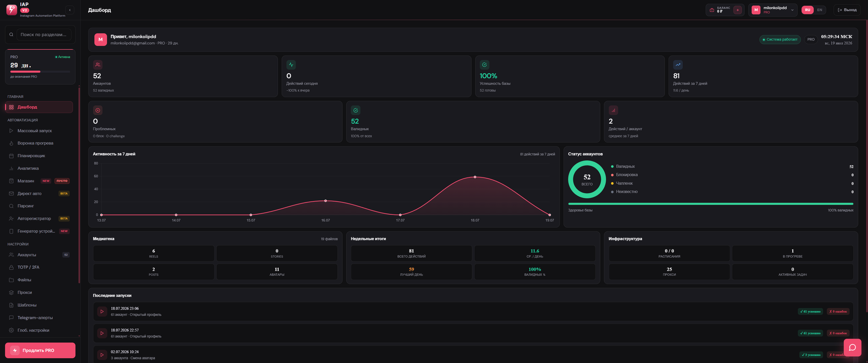868x363 pixels.
Task: Click '0 ошибок' badge of the 22:57 launch
Action: (838, 333)
